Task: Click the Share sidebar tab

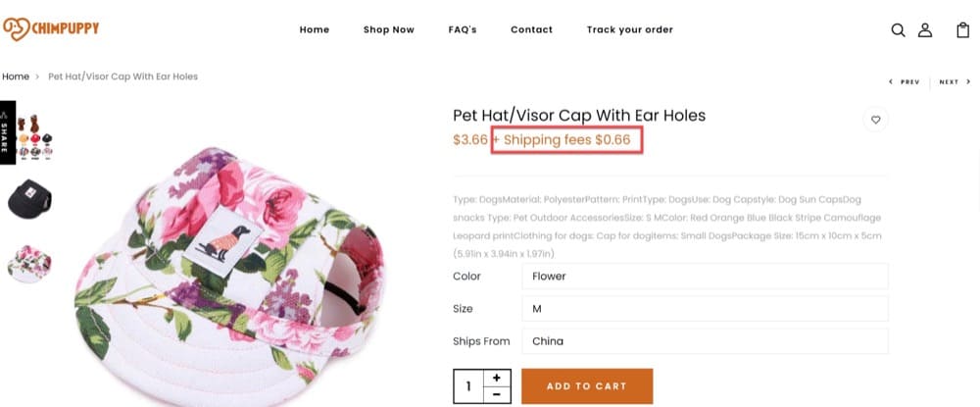Action: pyautogui.click(x=7, y=132)
